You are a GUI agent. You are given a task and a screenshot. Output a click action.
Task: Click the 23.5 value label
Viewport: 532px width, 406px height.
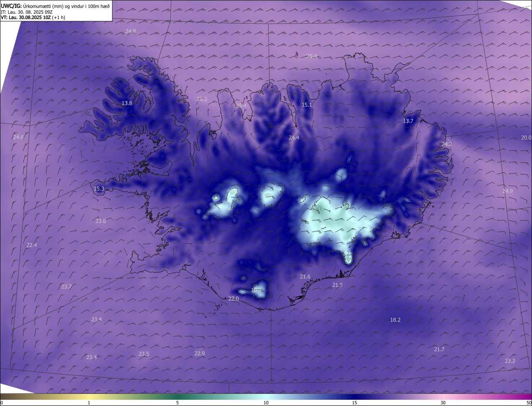(x=144, y=354)
